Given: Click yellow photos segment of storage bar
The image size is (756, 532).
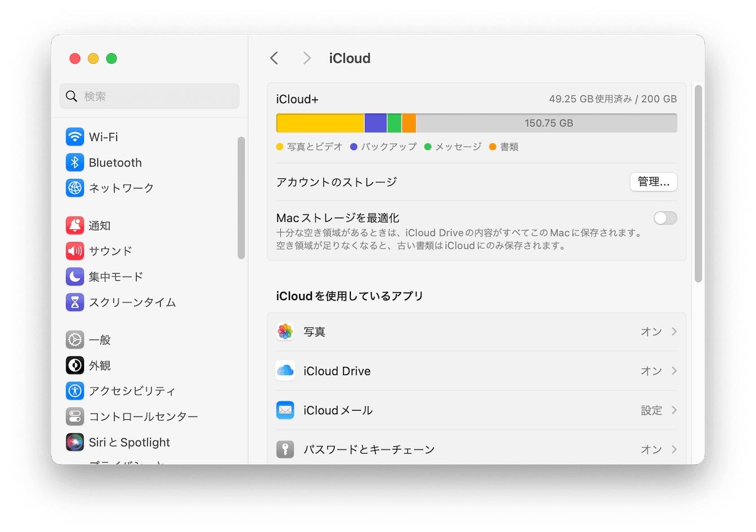Looking at the screenshot, I should (320, 123).
